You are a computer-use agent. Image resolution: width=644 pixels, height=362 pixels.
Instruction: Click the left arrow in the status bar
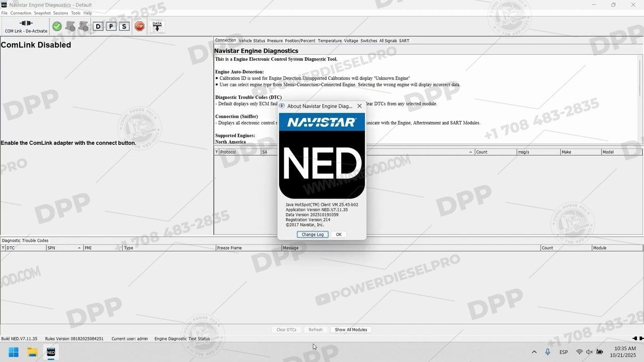[634, 338]
